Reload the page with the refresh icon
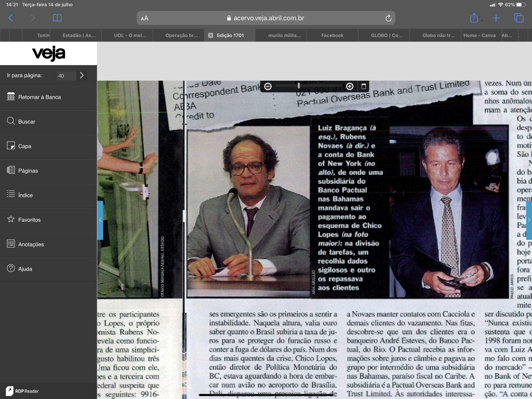The width and height of the screenshot is (532, 399). click(388, 18)
